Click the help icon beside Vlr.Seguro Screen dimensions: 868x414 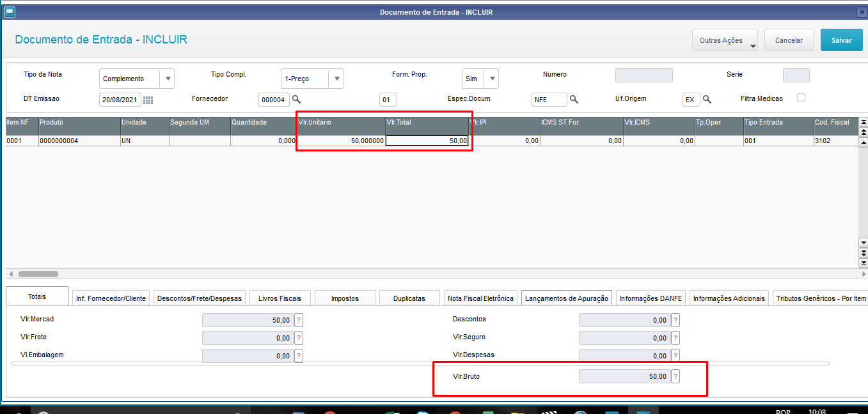coord(675,338)
